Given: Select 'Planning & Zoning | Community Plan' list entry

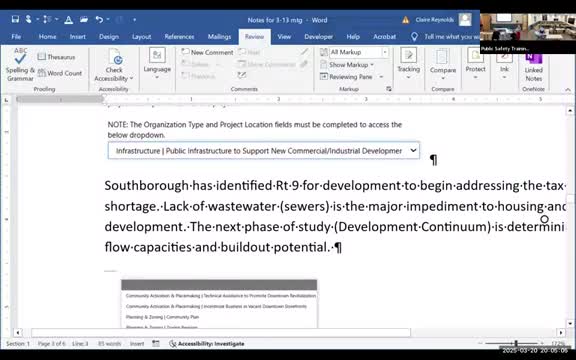Looking at the screenshot, I should click(x=162, y=317).
